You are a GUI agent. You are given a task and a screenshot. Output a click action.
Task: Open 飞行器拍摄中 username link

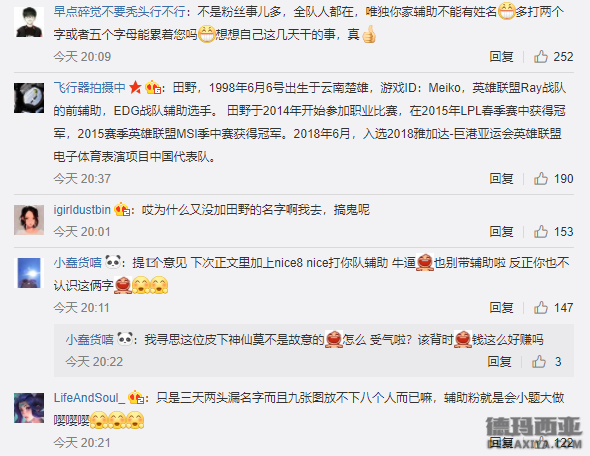(90, 88)
